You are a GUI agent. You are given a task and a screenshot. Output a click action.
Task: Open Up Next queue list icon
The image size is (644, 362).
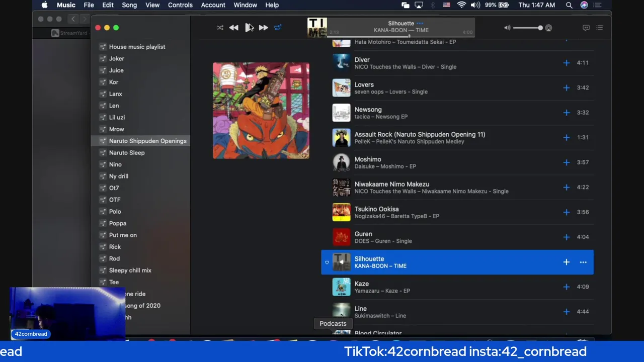(x=599, y=28)
